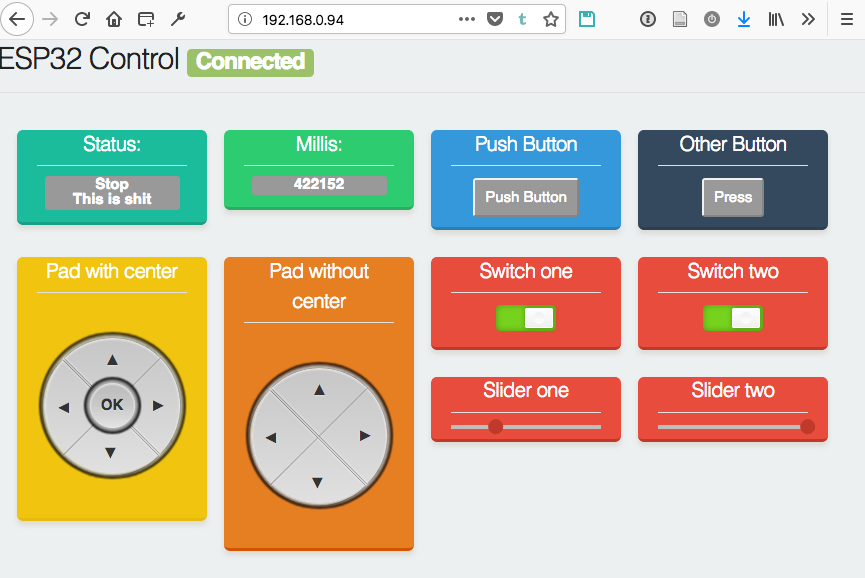Image resolution: width=865 pixels, height=578 pixels.
Task: Click the browser back arrow button
Action: pyautogui.click(x=18, y=19)
